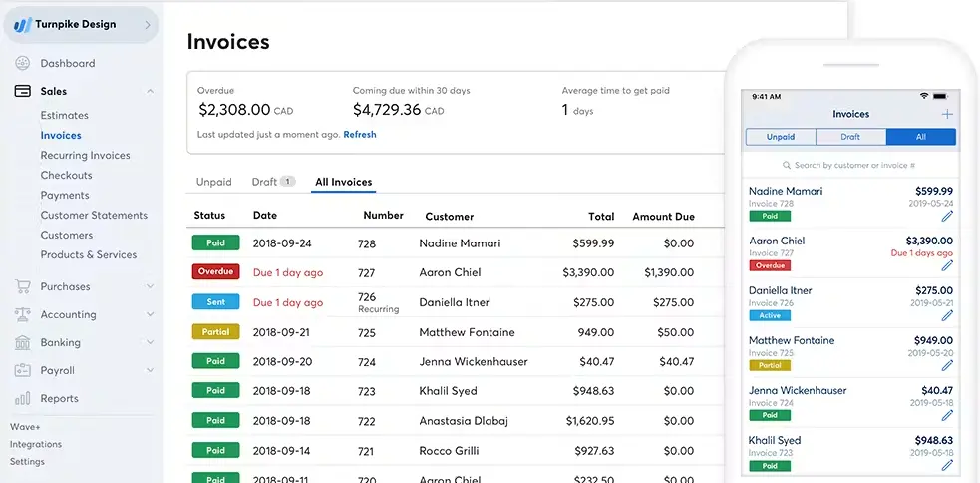Tap the edit pencil for Matthew Fontaine on phone
Image resolution: width=980 pixels, height=483 pixels.
[x=947, y=365]
